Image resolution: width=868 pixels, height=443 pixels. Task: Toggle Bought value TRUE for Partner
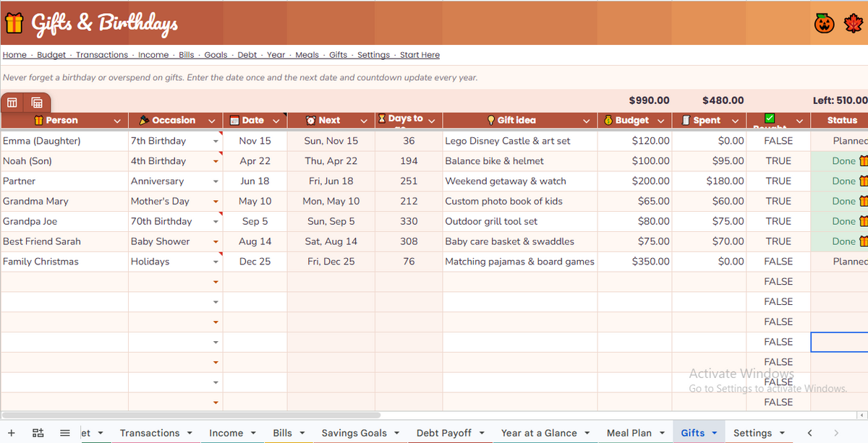778,181
